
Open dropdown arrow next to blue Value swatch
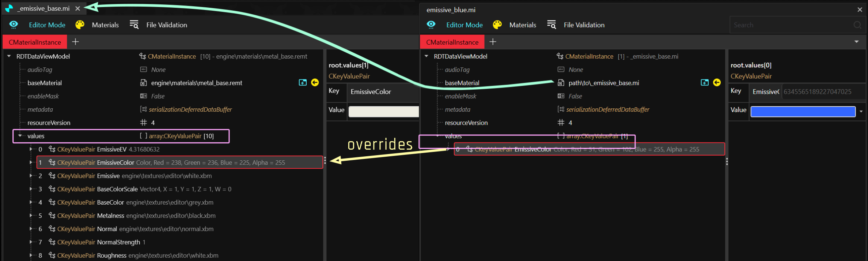pyautogui.click(x=861, y=111)
